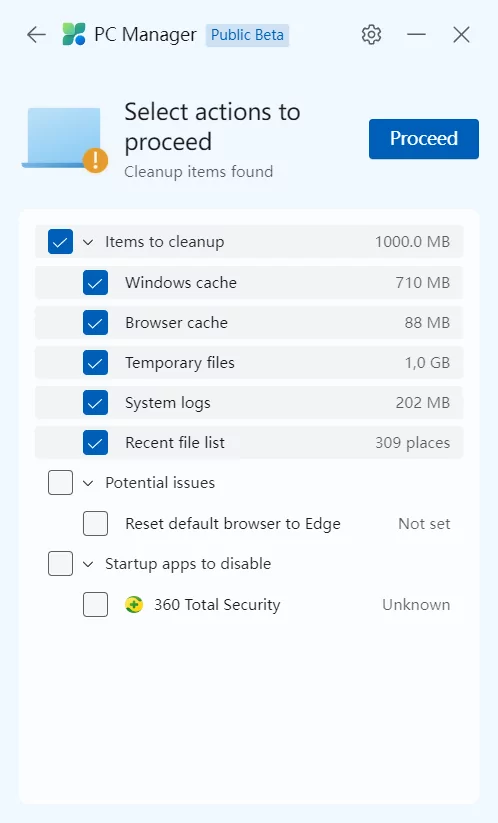Click the PC Manager logo icon

[x=73, y=35]
